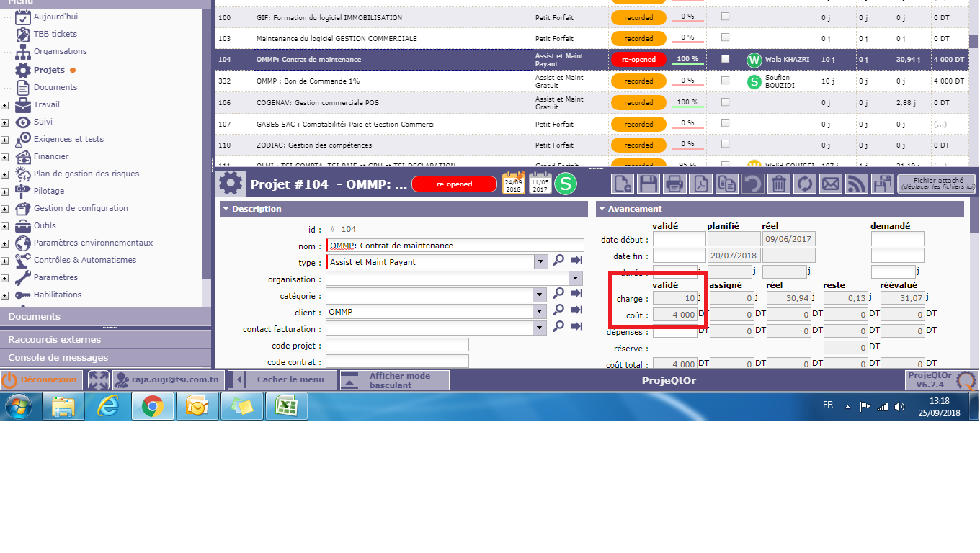Open Excel from the taskbar
Image resolution: width=980 pixels, height=553 pixels.
point(286,407)
